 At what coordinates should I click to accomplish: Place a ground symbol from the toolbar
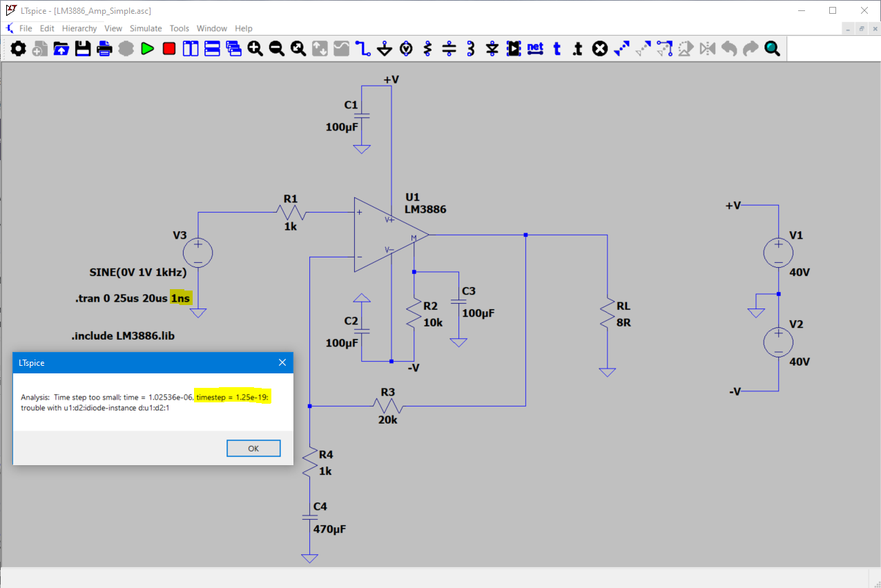(x=385, y=48)
